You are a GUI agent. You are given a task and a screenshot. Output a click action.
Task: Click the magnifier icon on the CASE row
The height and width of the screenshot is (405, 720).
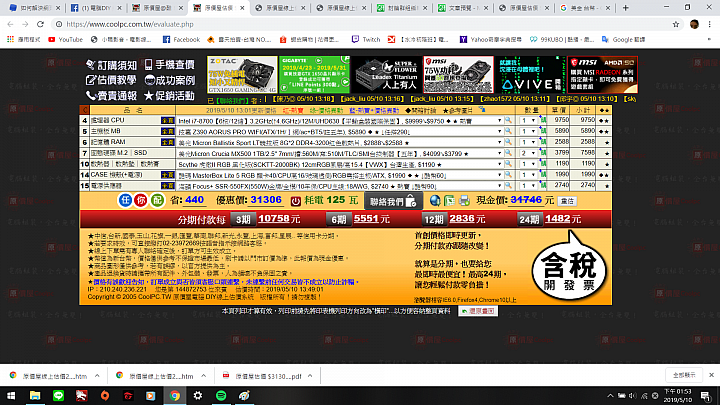click(508, 175)
